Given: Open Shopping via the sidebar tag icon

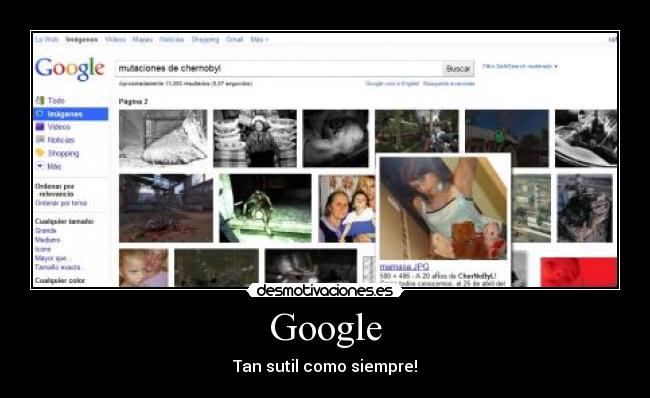Looking at the screenshot, I should point(40,153).
